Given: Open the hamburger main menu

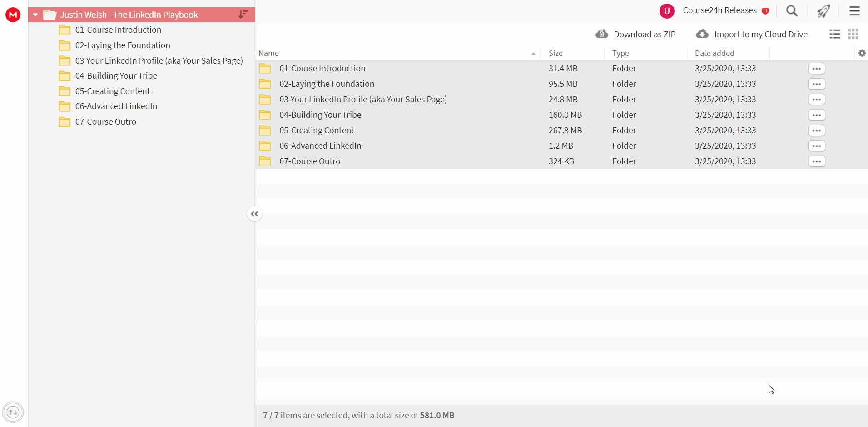Looking at the screenshot, I should tap(854, 11).
